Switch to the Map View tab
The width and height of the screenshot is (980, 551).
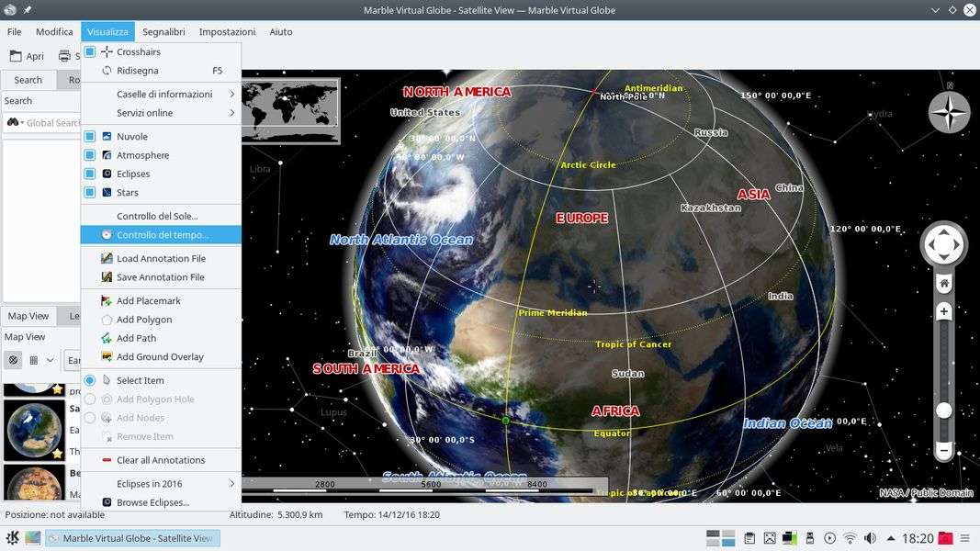pos(28,316)
